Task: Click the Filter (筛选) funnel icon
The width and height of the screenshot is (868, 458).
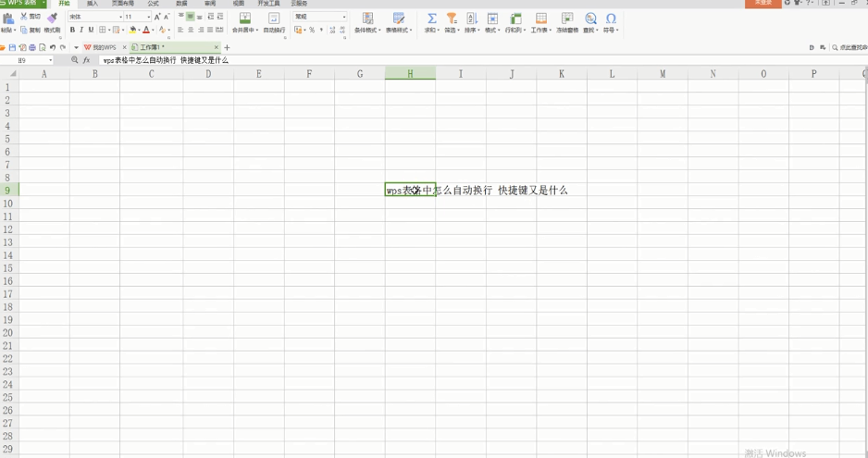Action: click(452, 18)
